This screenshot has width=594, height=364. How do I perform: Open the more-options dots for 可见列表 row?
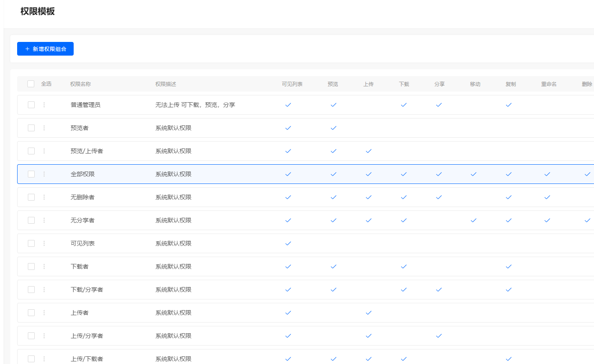pyautogui.click(x=44, y=243)
